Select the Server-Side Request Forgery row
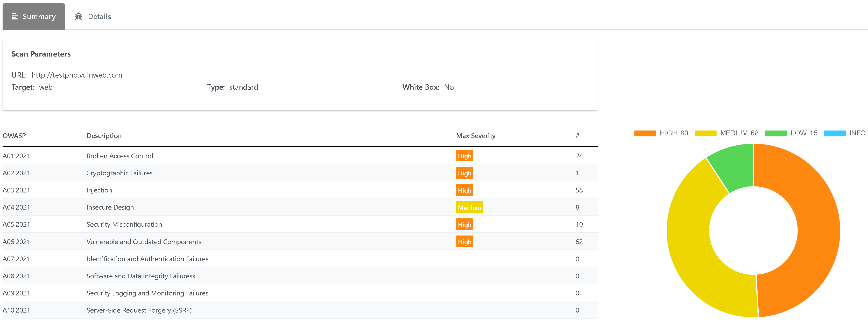 [x=139, y=310]
